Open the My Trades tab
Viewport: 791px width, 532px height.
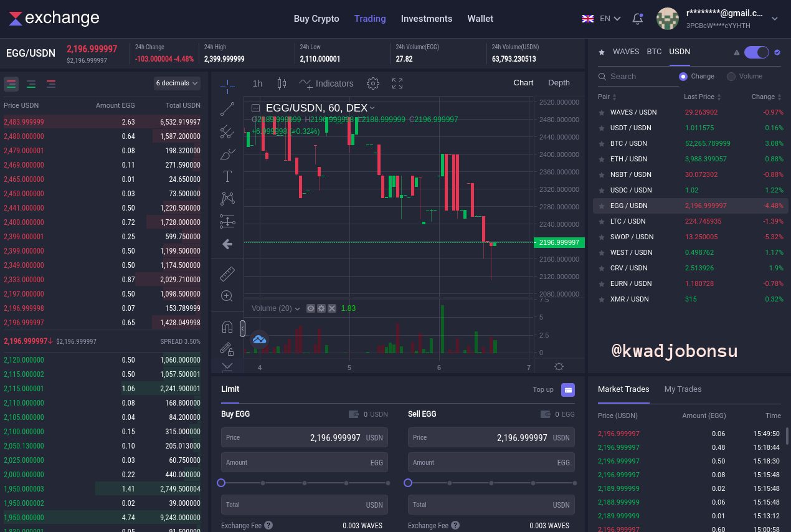click(x=683, y=389)
